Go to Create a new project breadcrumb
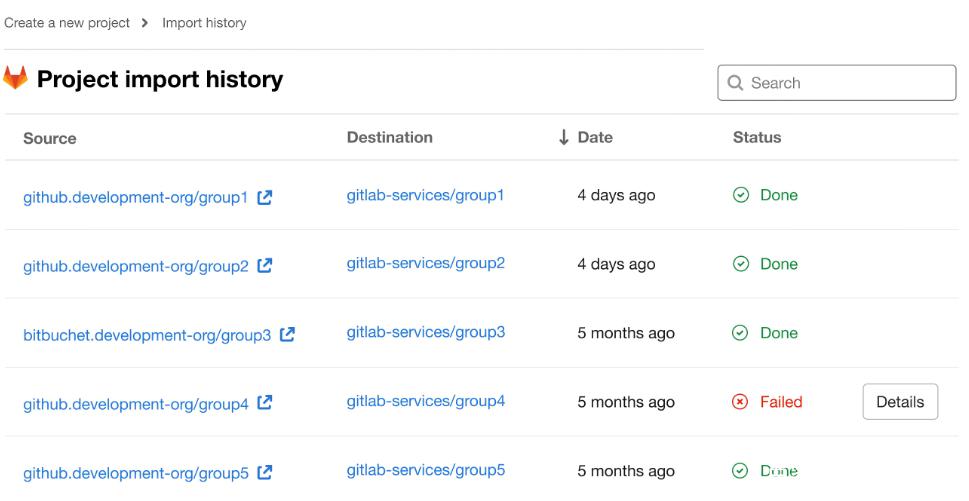The height and width of the screenshot is (501, 969). coord(67,23)
